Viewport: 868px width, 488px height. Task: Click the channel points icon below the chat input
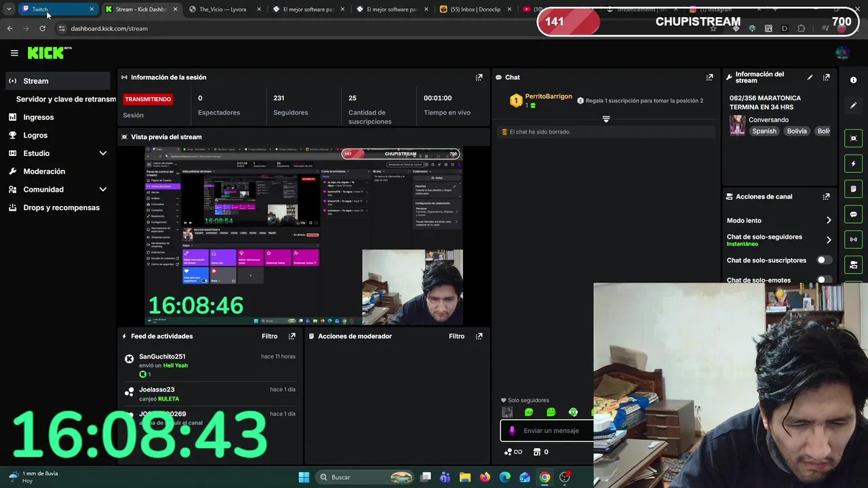(x=508, y=452)
